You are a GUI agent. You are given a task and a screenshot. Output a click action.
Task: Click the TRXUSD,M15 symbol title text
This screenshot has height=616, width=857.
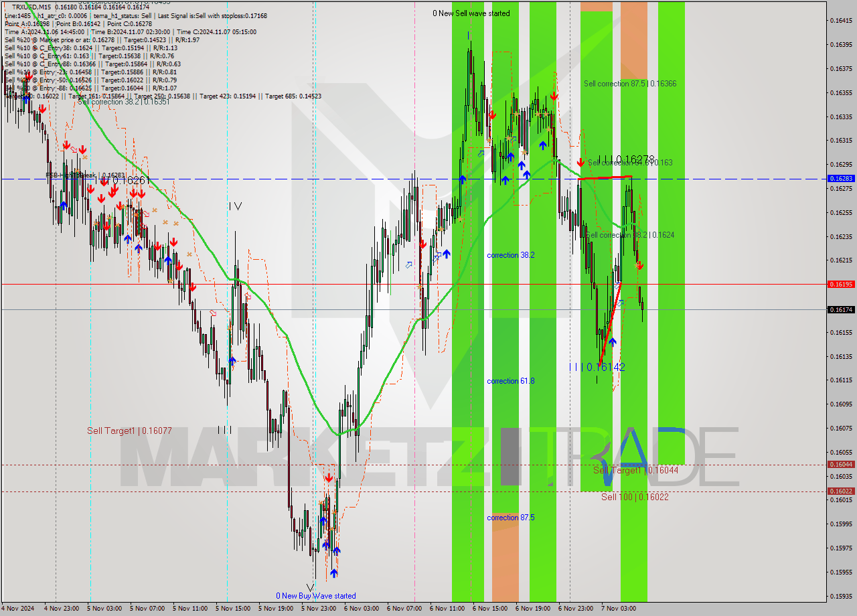tap(31, 7)
